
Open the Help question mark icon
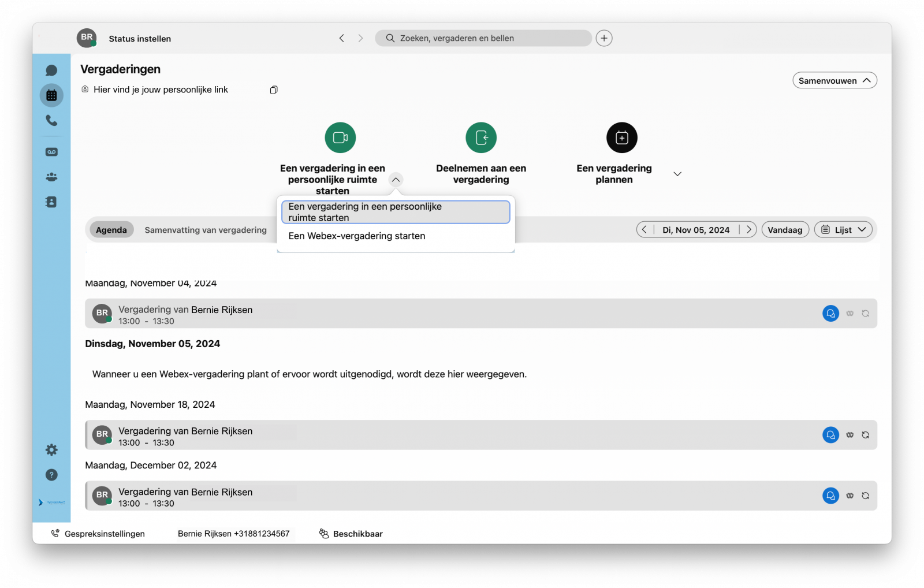point(51,475)
